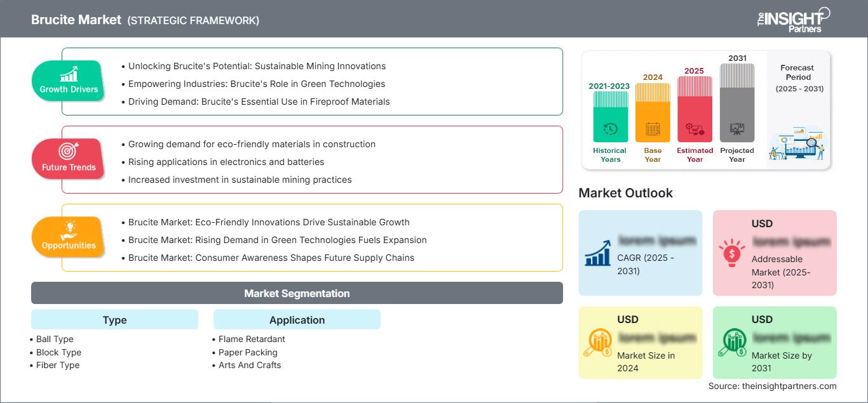Click the Growth Drivers bar chart icon
868x403 pixels.
pyautogui.click(x=69, y=74)
